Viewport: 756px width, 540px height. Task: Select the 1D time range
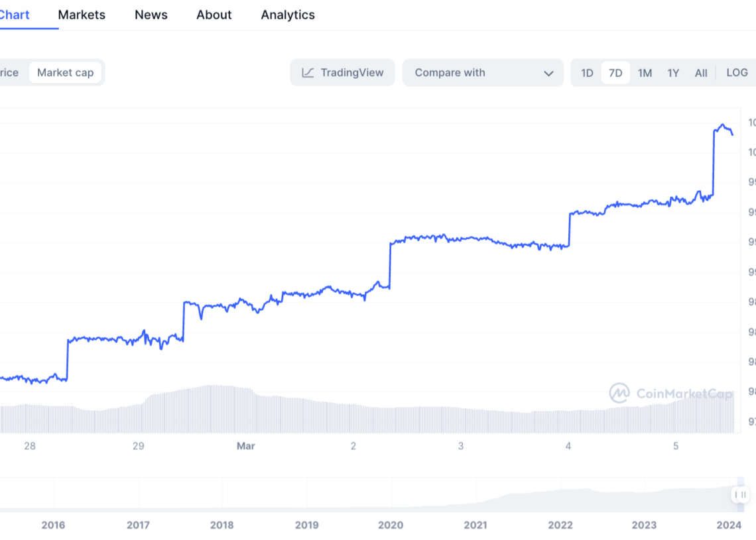[x=587, y=73]
